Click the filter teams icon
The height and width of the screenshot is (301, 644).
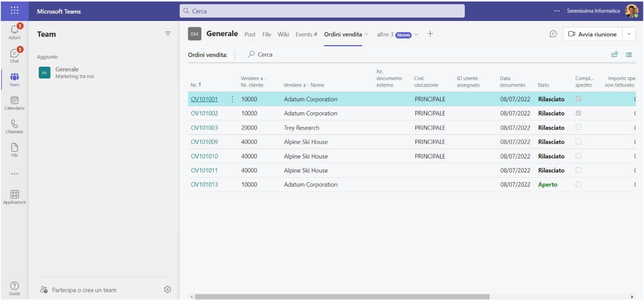pos(167,34)
